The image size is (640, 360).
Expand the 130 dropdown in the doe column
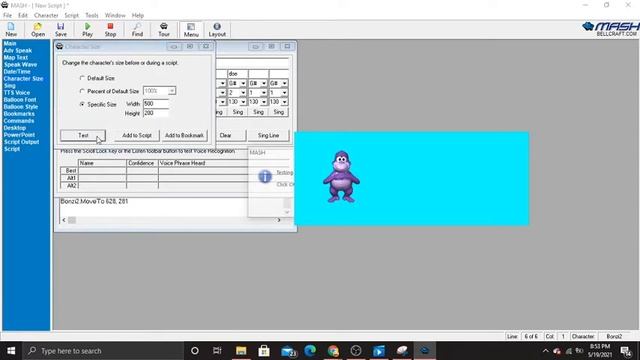coord(243,102)
